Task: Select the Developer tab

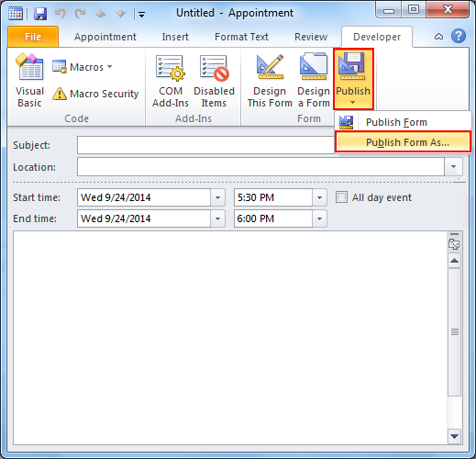Action: (377, 37)
